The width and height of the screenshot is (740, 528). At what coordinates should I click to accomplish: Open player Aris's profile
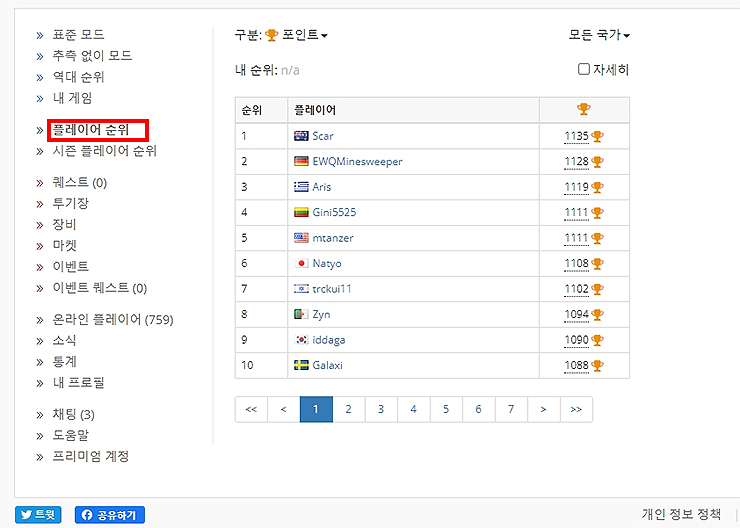[321, 187]
